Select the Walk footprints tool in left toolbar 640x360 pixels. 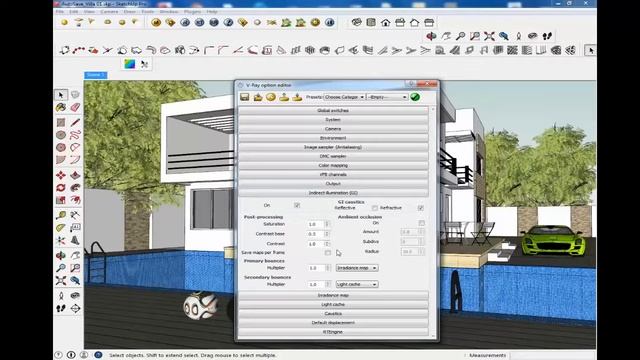click(61, 308)
